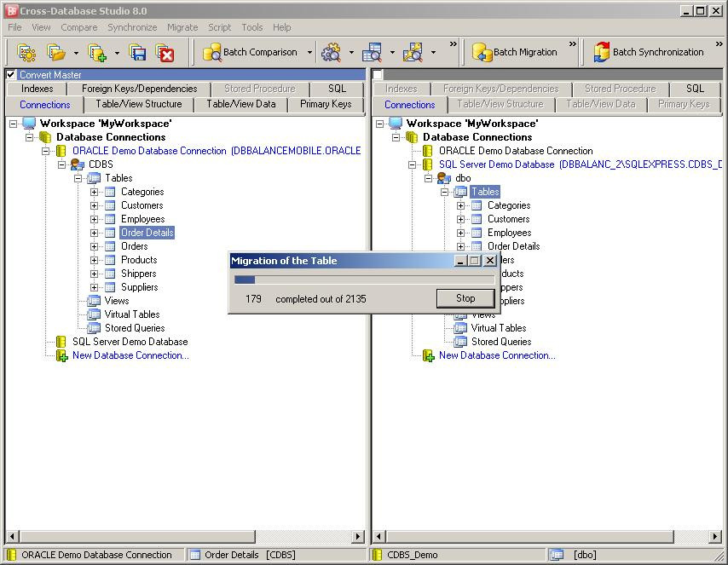Click the migration progress bar
The height and width of the screenshot is (565, 728).
point(365,280)
